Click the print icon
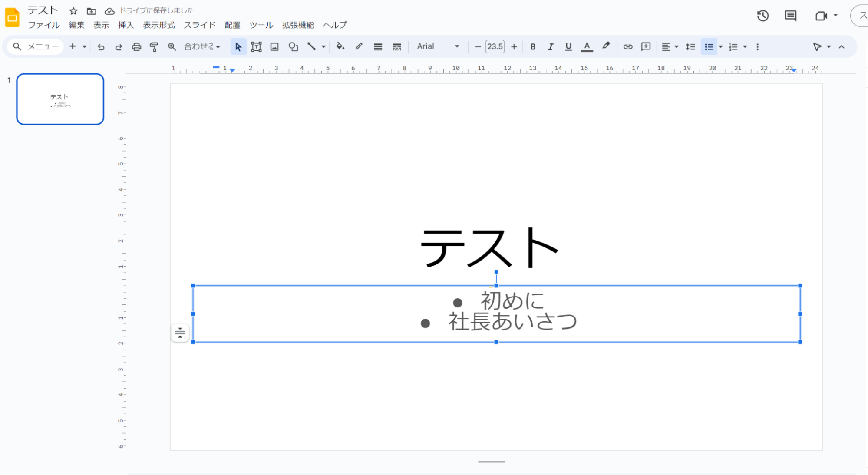Viewport: 868px width, 475px height. click(x=136, y=47)
